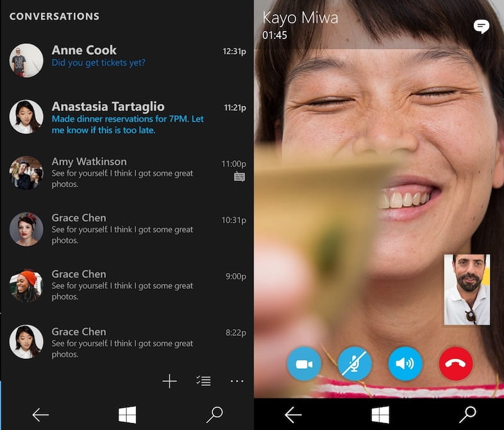Toggle the video camera button in call
The image size is (504, 430).
tap(304, 363)
